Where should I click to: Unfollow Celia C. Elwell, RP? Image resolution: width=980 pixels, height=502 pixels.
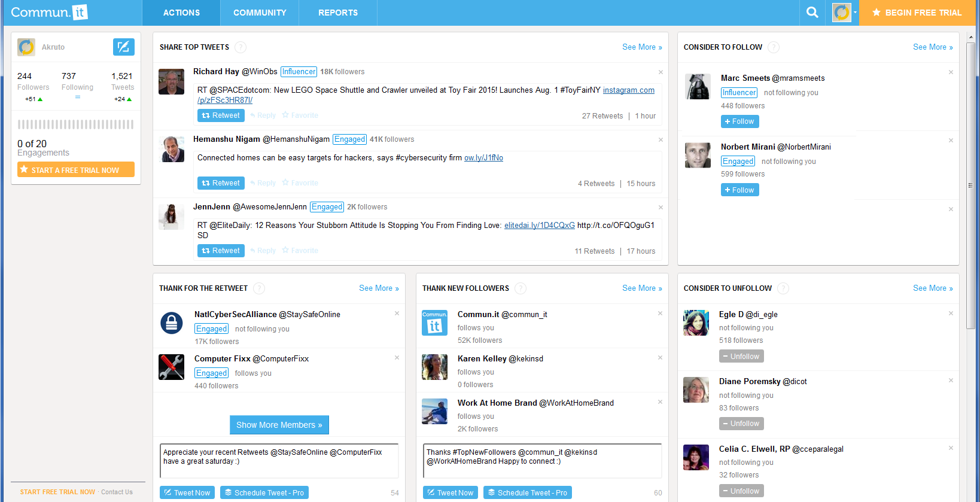click(x=741, y=491)
